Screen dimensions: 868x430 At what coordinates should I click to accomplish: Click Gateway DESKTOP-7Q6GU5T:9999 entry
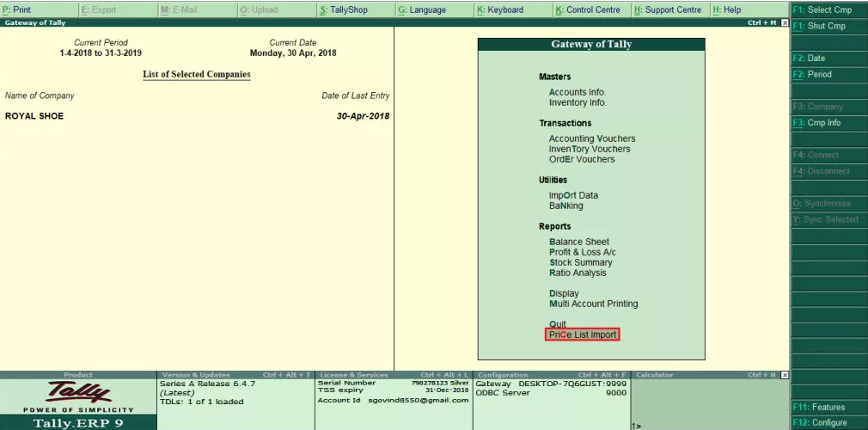point(552,384)
